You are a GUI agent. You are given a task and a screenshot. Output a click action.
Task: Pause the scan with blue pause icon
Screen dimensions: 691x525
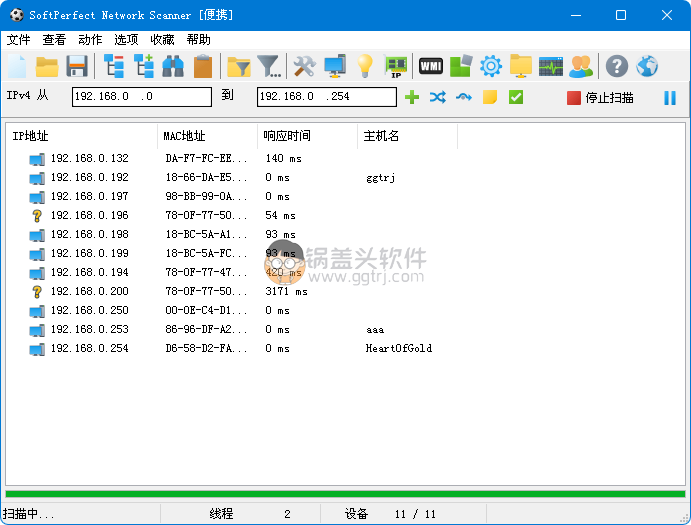pyautogui.click(x=670, y=97)
